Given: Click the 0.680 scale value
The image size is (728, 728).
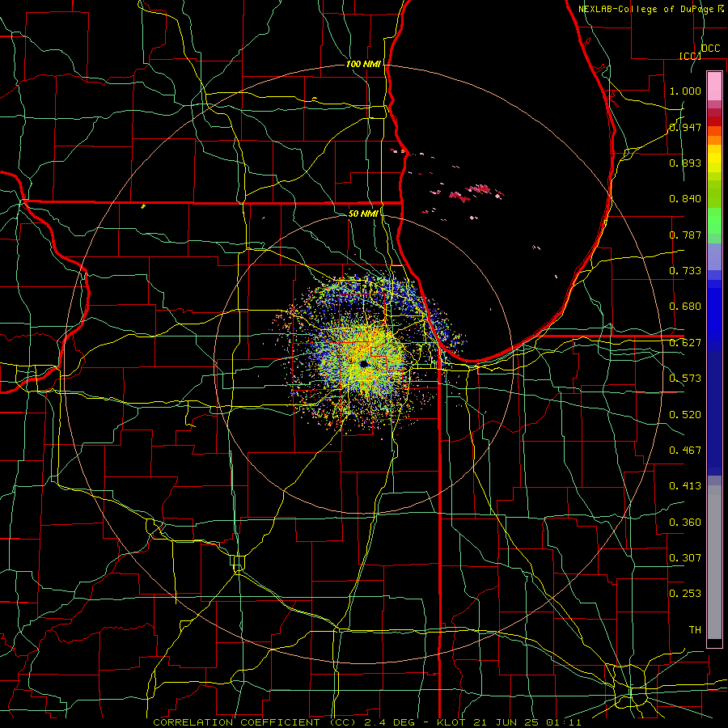Looking at the screenshot, I should tap(685, 307).
